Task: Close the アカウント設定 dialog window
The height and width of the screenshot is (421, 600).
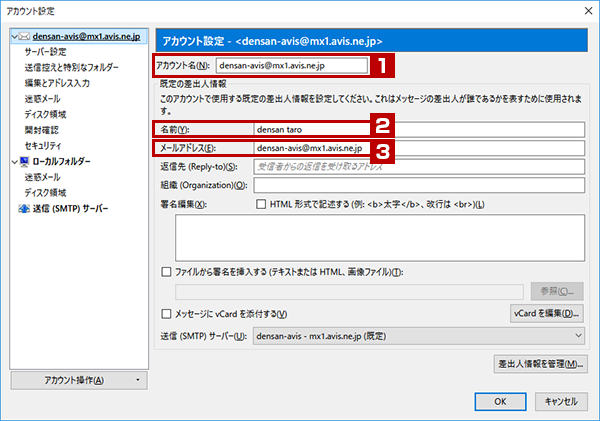Action: pyautogui.click(x=589, y=11)
